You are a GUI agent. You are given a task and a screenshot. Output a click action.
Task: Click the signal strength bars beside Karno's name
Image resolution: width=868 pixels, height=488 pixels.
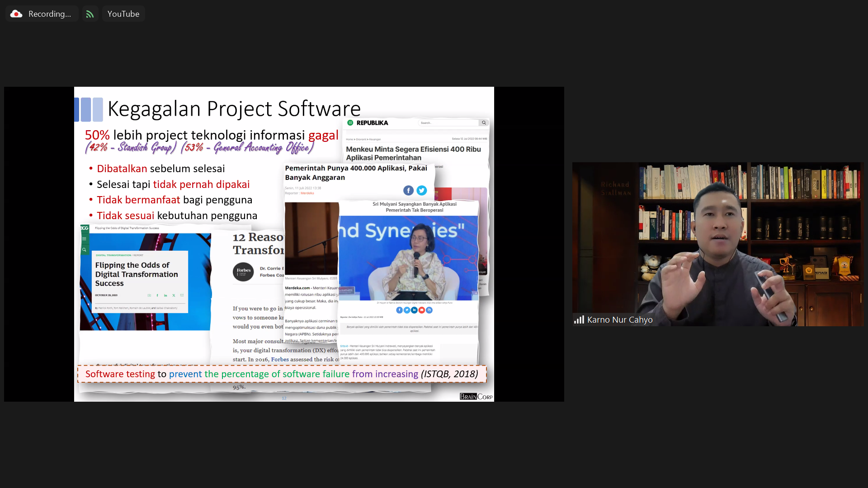(x=579, y=320)
